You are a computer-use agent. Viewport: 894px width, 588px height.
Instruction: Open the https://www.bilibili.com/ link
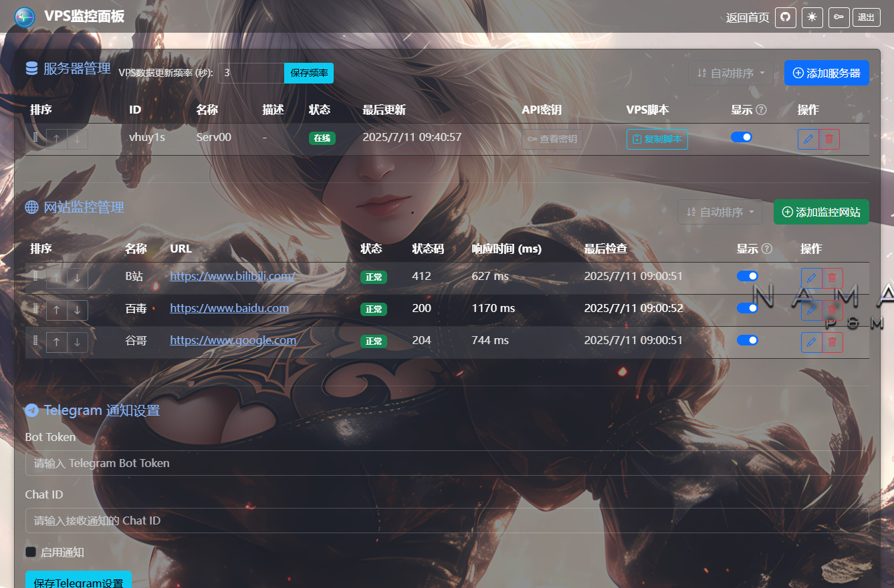(233, 276)
